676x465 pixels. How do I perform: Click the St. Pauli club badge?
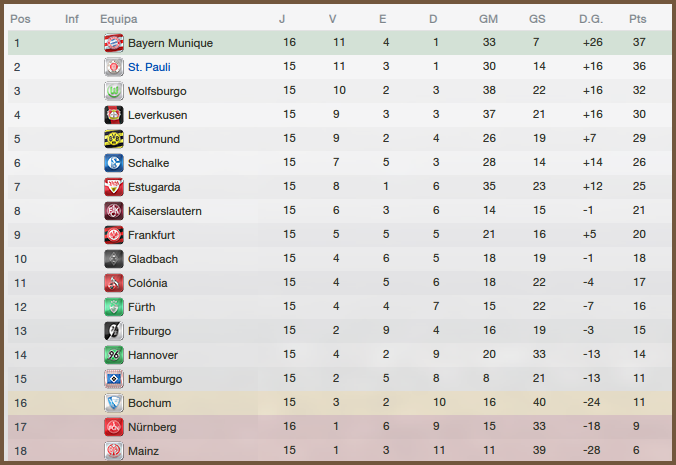point(113,67)
